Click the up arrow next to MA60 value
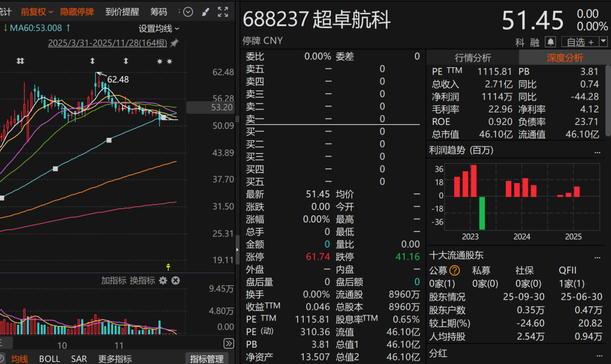Screen dimensions: 611x364 pyautogui.click(x=68, y=28)
